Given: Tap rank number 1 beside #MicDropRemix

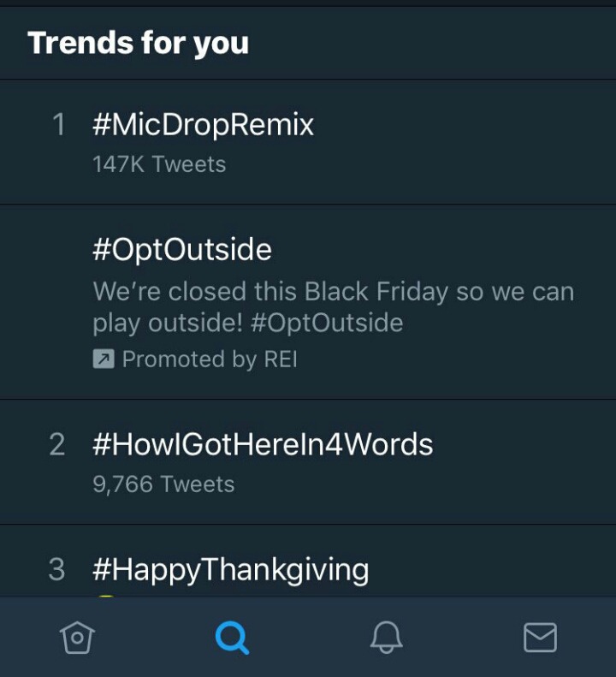Looking at the screenshot, I should (59, 124).
